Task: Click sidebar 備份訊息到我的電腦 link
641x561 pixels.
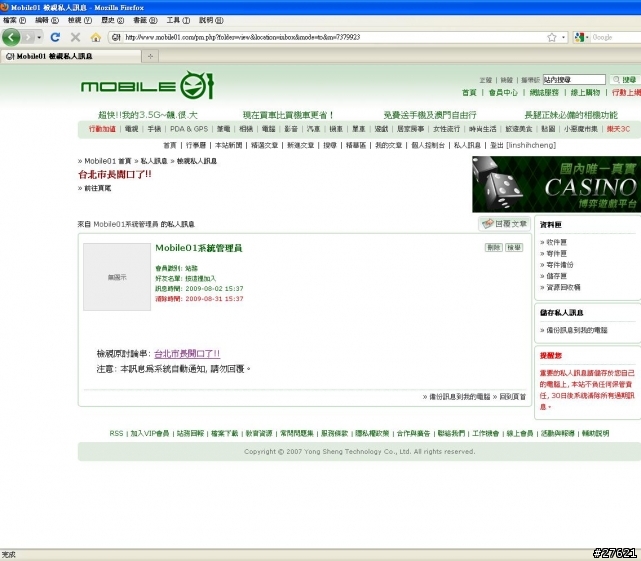Action: click(577, 330)
